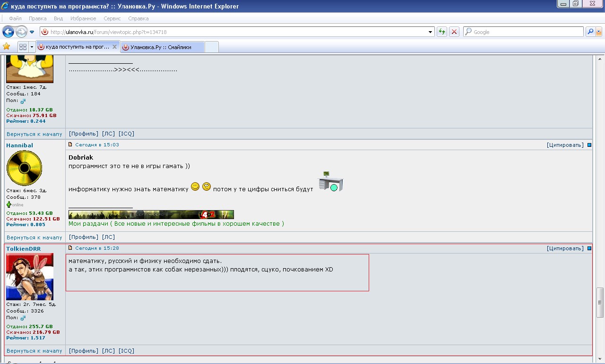
Task: Click the vertical scrollbar thumb
Action: pyautogui.click(x=601, y=303)
